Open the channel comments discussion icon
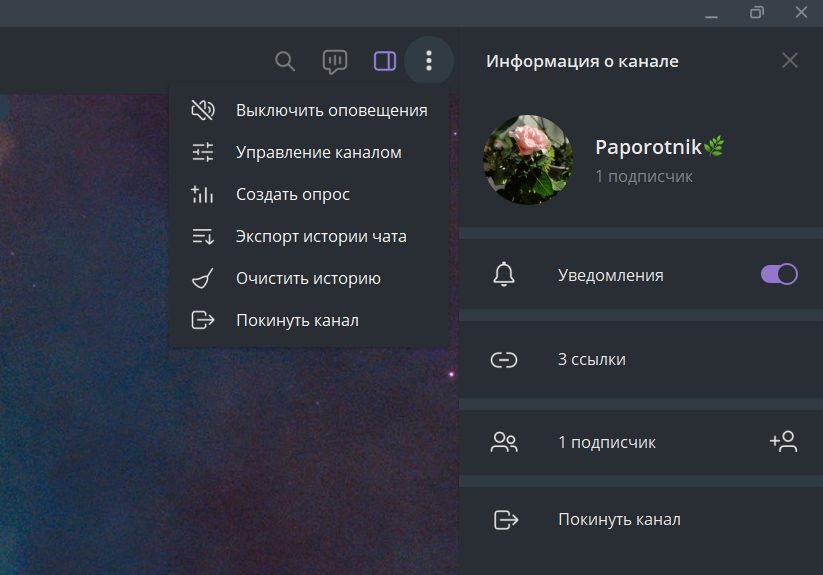 coord(334,62)
